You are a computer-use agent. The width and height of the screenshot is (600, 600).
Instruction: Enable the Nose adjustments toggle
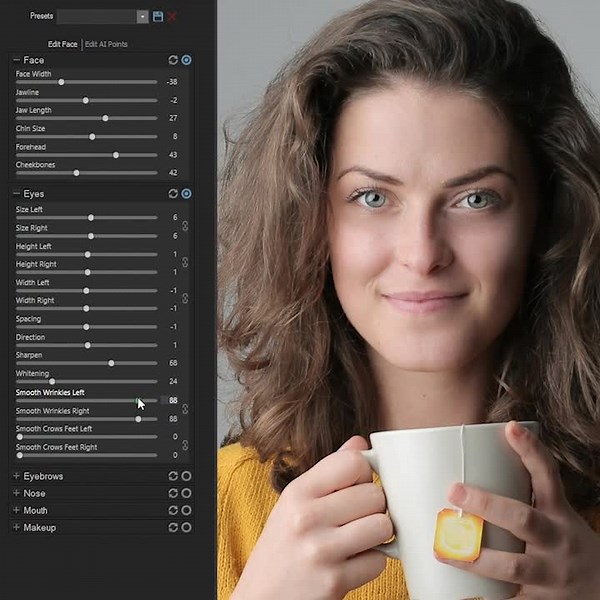tap(186, 493)
